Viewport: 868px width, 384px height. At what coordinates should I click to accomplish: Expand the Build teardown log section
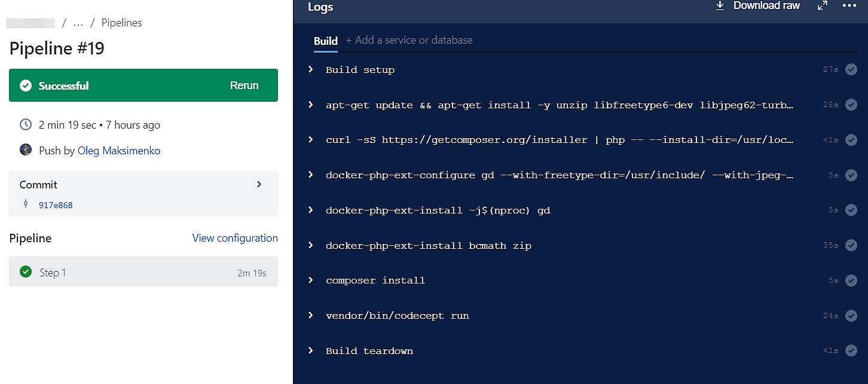[x=310, y=351]
